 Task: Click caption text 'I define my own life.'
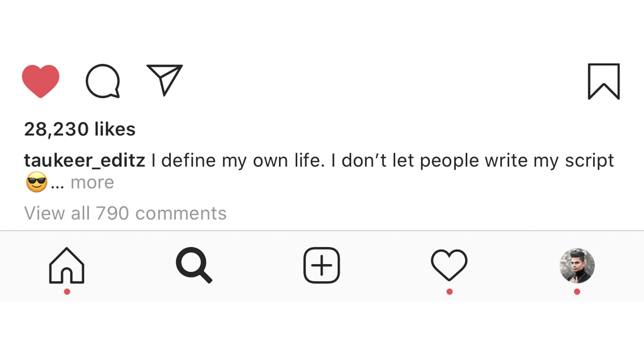[238, 160]
